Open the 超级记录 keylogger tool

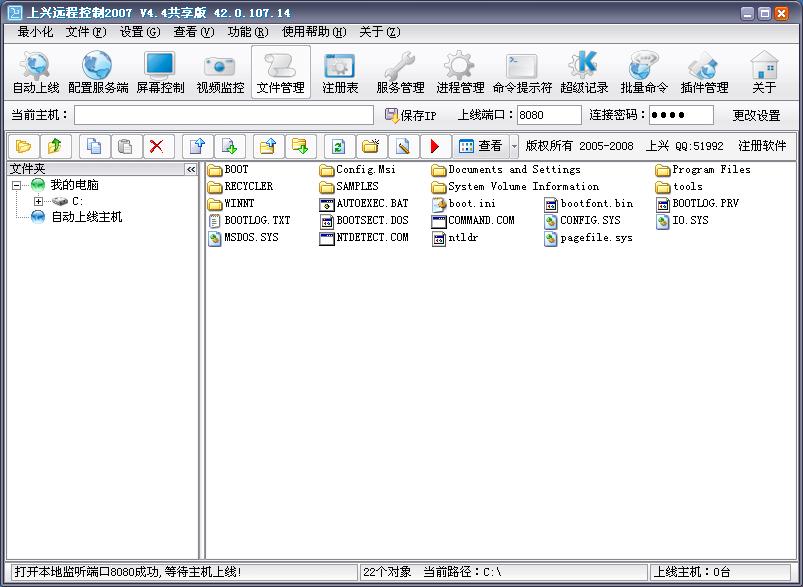tap(584, 73)
